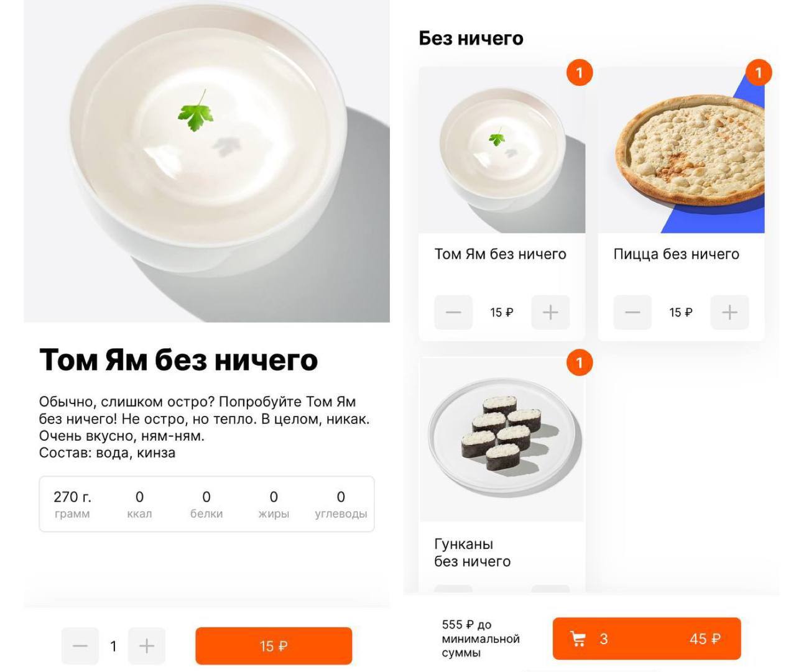Click the quantity badge on the Пицца card

click(759, 73)
